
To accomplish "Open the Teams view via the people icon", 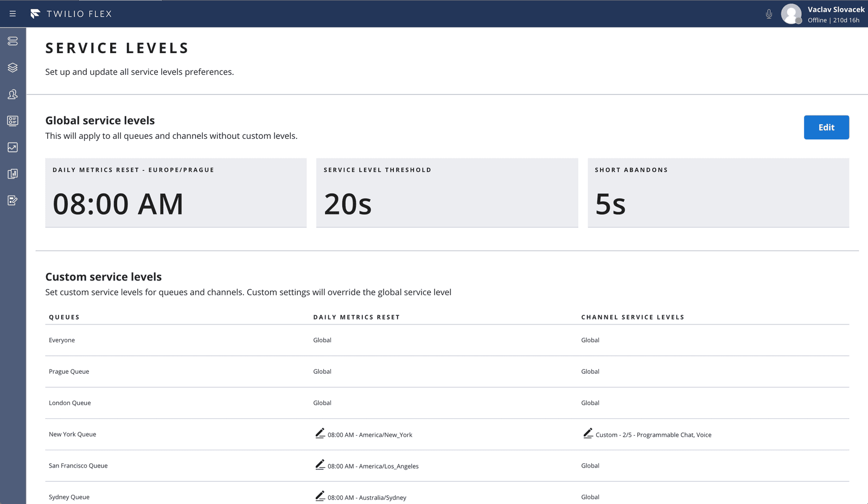I will (12, 94).
